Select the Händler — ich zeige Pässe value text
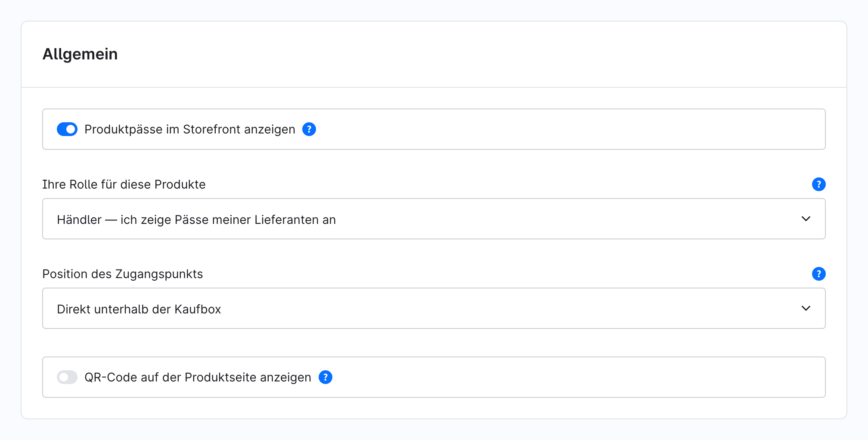The image size is (868, 440). click(x=196, y=220)
